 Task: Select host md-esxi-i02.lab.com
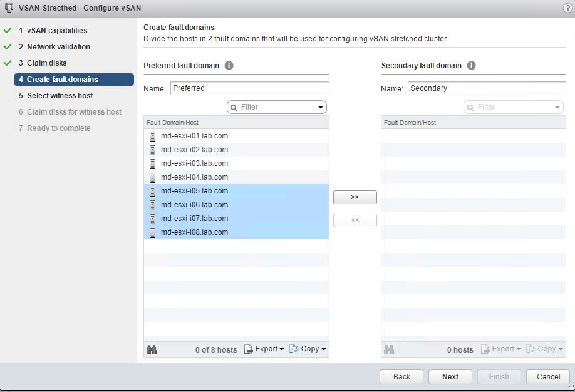[x=236, y=150]
